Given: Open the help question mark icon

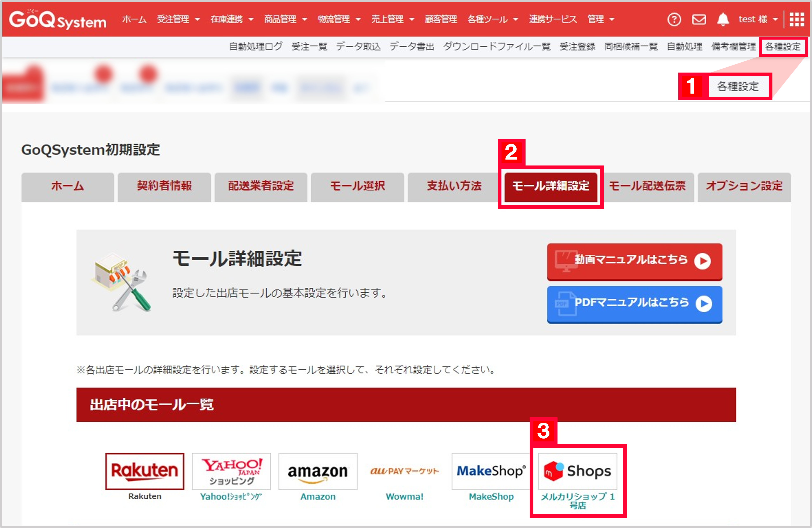Looking at the screenshot, I should tap(674, 19).
